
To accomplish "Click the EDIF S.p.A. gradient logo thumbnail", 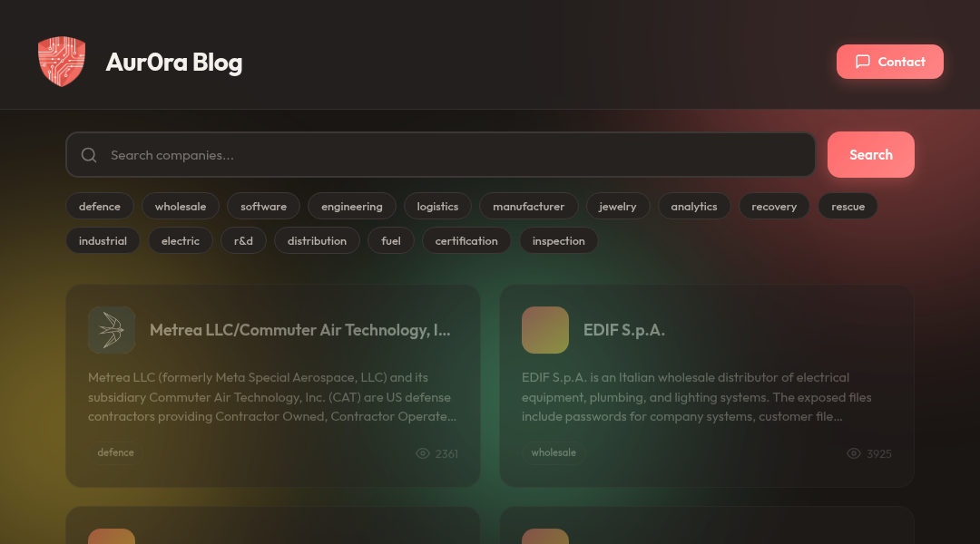I will click(x=545, y=330).
